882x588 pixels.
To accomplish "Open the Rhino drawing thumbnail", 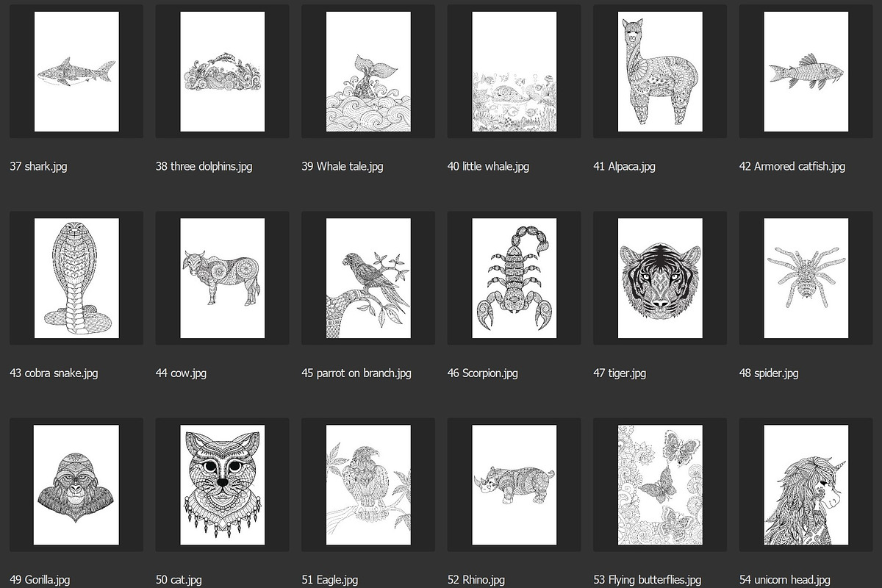I will pos(514,485).
